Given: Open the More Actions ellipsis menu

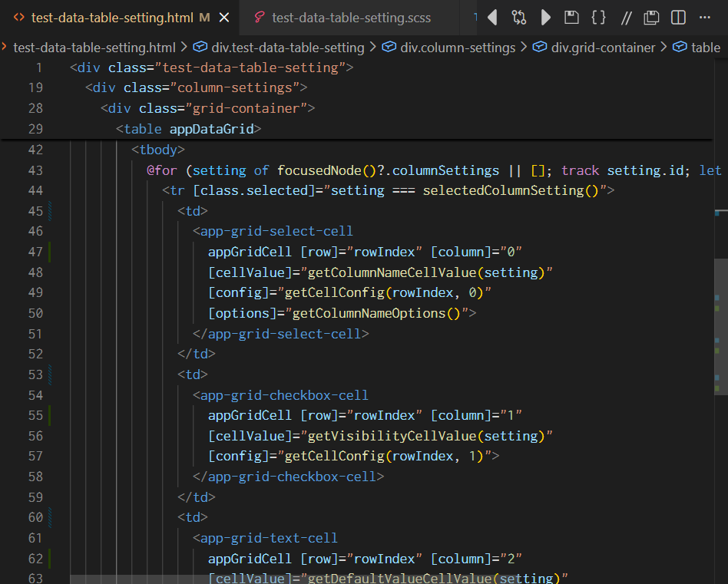Looking at the screenshot, I should pos(705,18).
